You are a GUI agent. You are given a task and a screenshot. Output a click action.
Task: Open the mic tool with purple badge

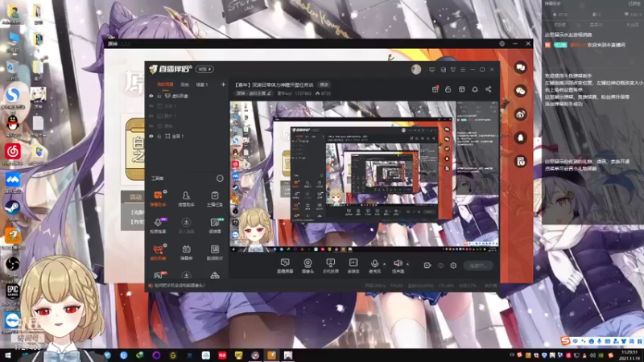click(x=158, y=225)
